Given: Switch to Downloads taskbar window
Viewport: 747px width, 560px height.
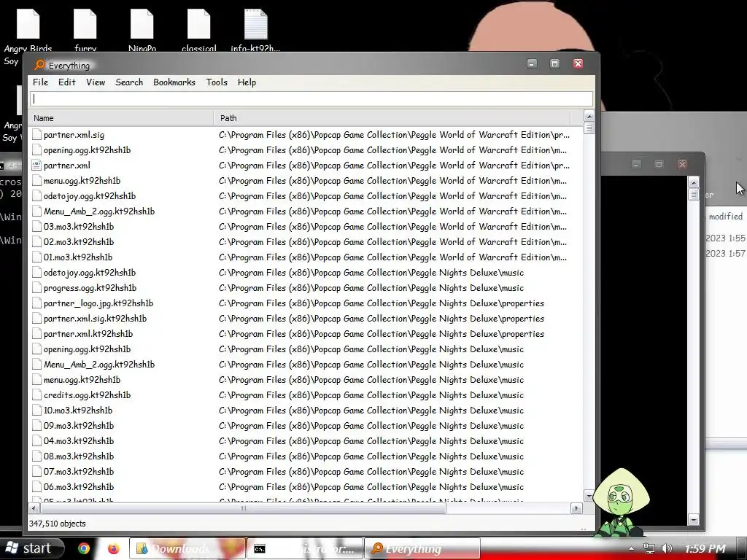Looking at the screenshot, I should [x=187, y=548].
